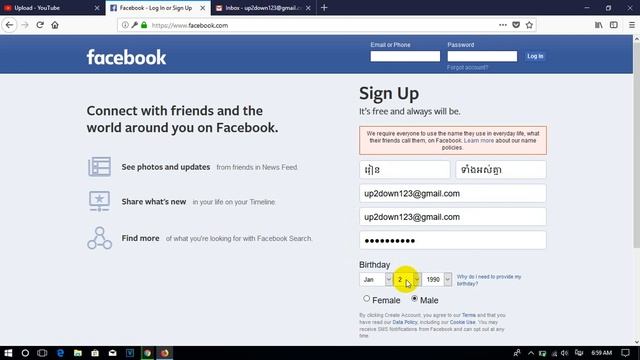
Task: Show site information icon in address bar
Action: click(x=125, y=25)
